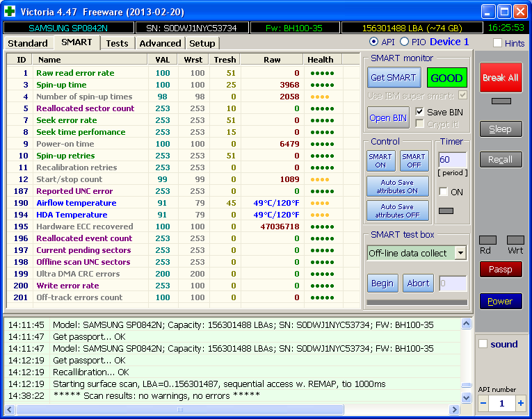Click the blue Power button

pyautogui.click(x=500, y=302)
